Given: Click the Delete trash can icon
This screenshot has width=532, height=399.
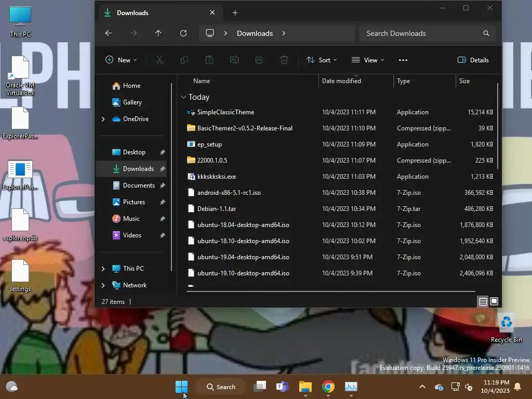Looking at the screenshot, I should pos(284,60).
